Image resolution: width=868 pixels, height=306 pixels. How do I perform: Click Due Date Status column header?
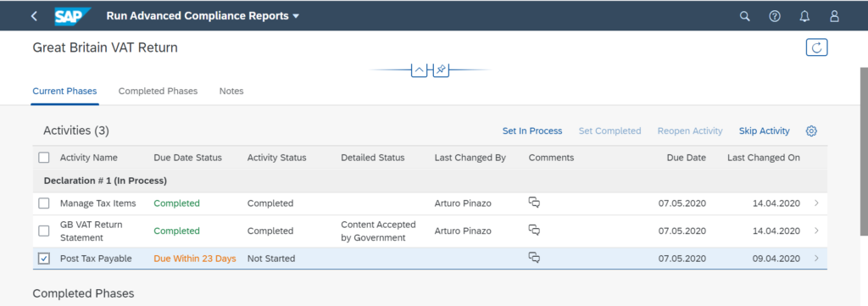187,158
